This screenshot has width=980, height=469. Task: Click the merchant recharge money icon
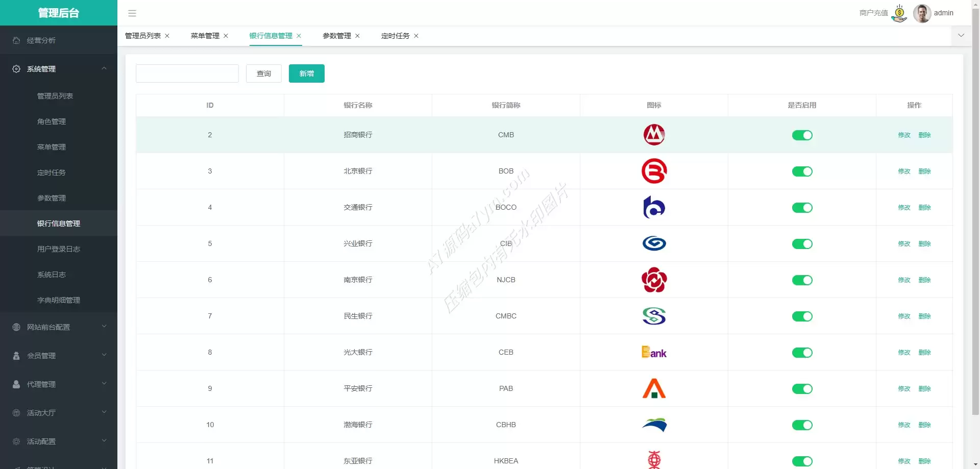899,13
